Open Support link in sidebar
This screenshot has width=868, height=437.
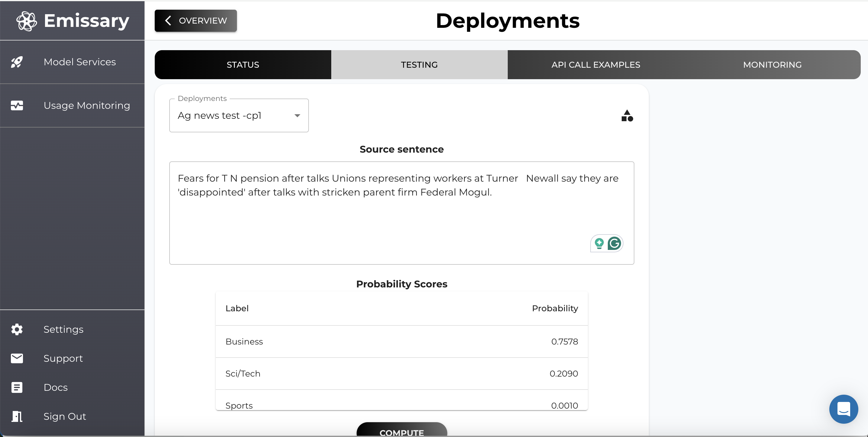tap(63, 358)
